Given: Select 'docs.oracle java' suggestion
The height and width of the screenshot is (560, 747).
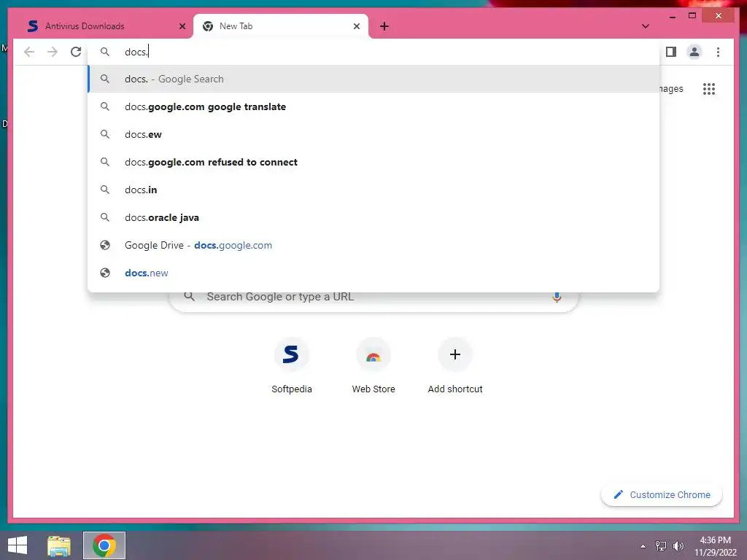Looking at the screenshot, I should (x=374, y=217).
